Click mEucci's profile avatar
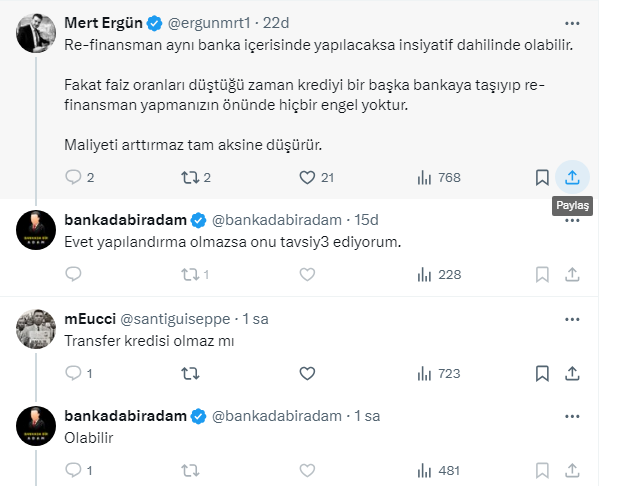628x486 pixels. click(x=38, y=328)
